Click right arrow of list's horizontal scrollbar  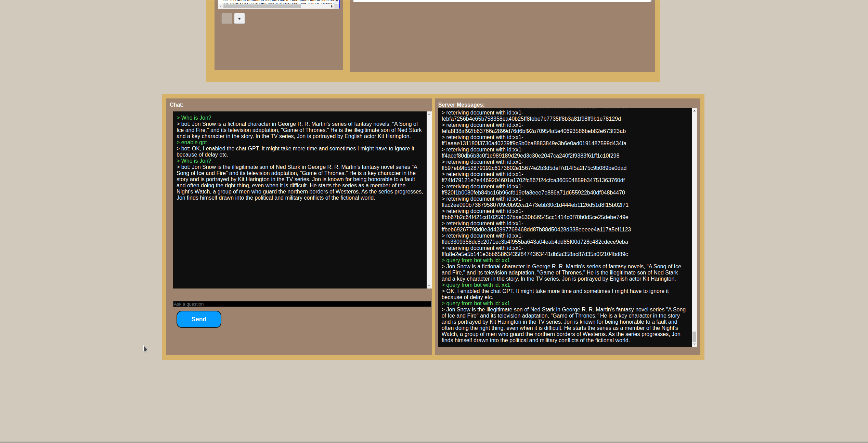[332, 6]
